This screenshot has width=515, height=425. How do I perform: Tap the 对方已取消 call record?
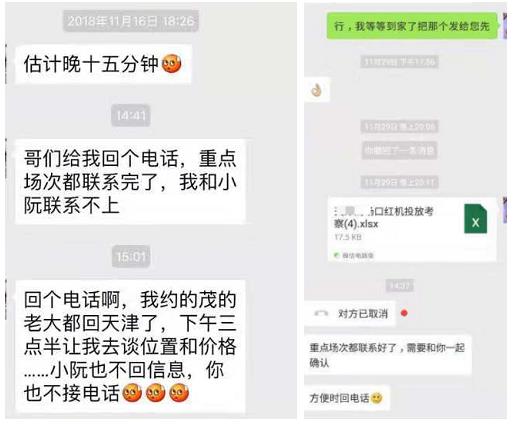[x=350, y=313]
